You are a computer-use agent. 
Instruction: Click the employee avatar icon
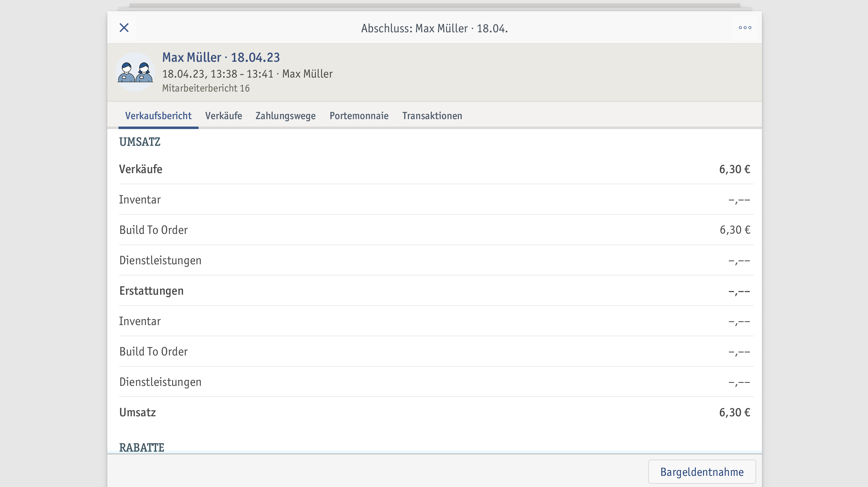coord(135,72)
